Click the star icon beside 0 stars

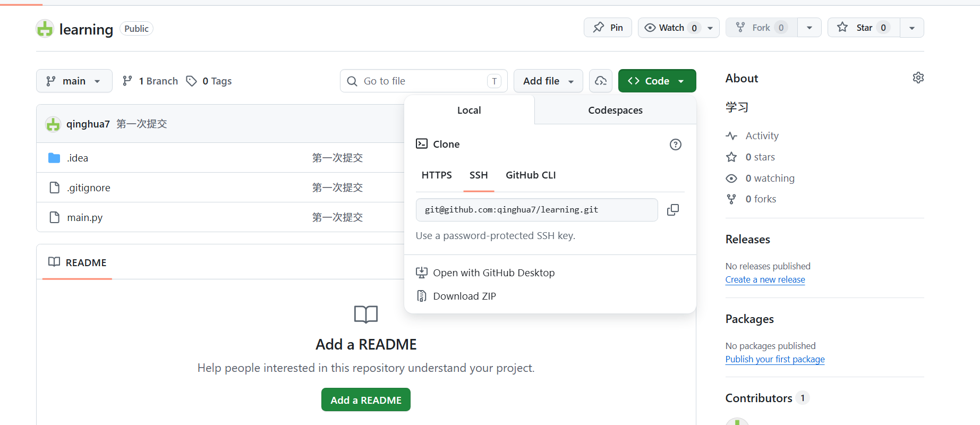click(x=731, y=157)
